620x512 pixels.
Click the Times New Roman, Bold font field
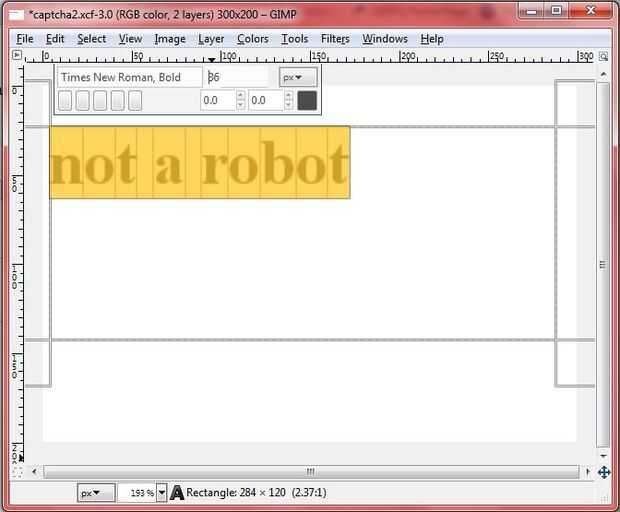[130, 77]
